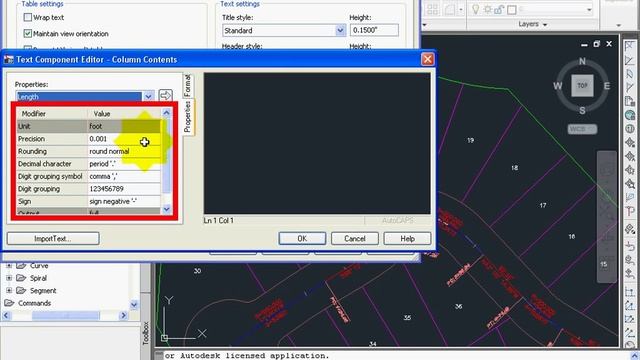This screenshot has height=360, width=640.
Task: Click the Rounding value 'round normal' cell
Action: 124,151
